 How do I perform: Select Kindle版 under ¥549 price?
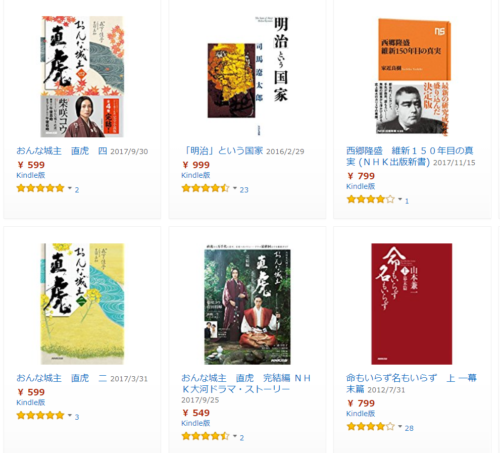click(x=196, y=423)
